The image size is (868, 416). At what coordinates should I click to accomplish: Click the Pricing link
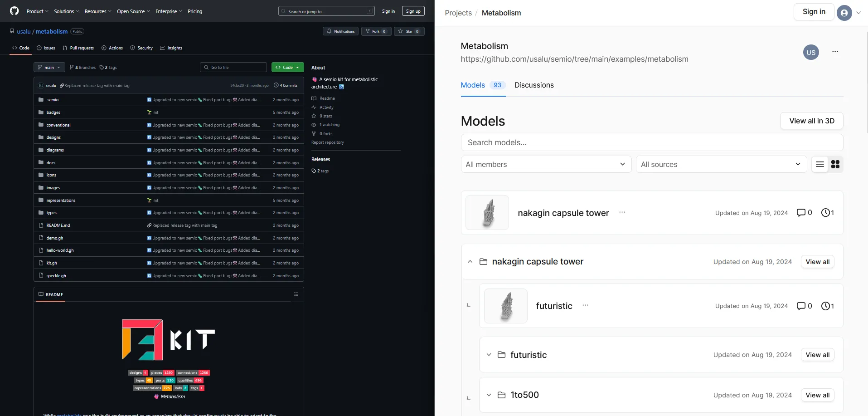pyautogui.click(x=195, y=11)
